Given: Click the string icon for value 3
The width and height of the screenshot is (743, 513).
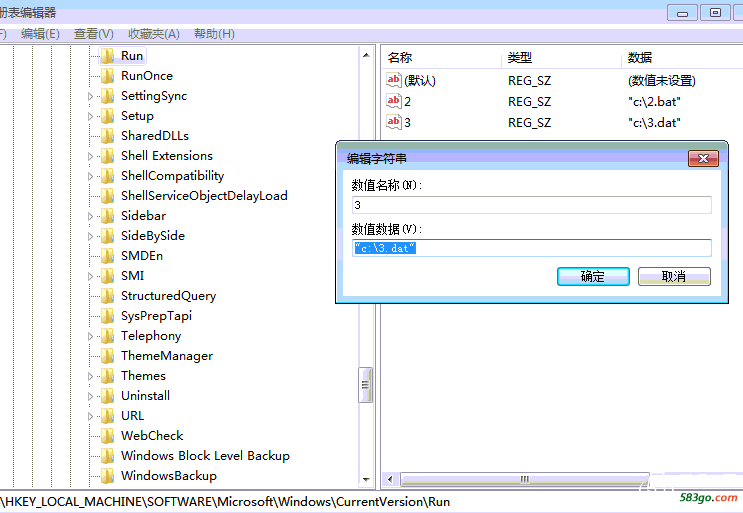Looking at the screenshot, I should coord(394,122).
